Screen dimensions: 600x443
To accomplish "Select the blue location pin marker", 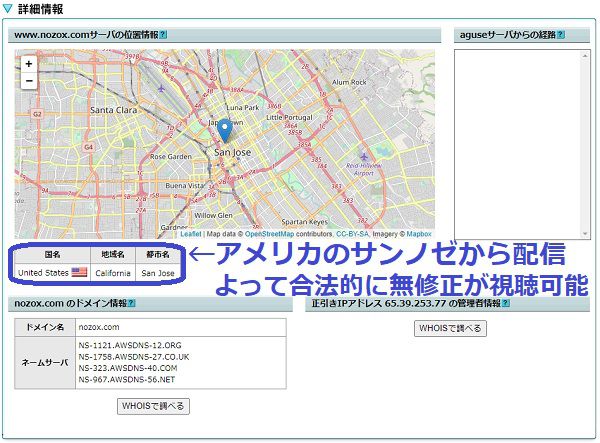I will tap(225, 131).
